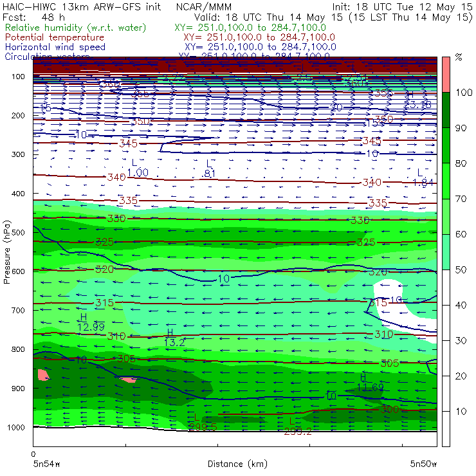The image size is (476, 476).
Task: Click the colorbar '20' percent label
Action: click(x=461, y=376)
